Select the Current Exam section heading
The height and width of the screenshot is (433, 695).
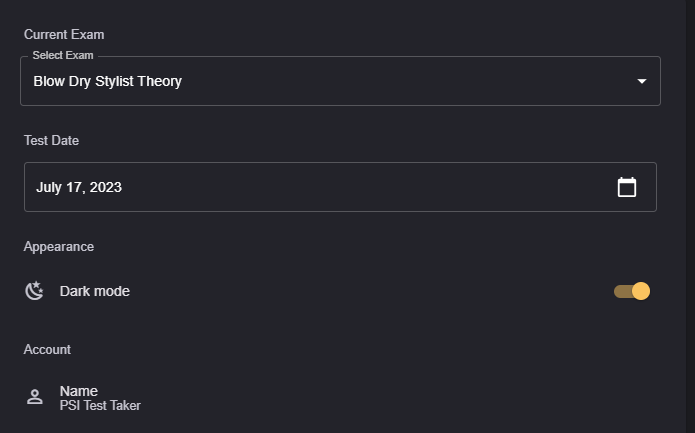point(64,34)
